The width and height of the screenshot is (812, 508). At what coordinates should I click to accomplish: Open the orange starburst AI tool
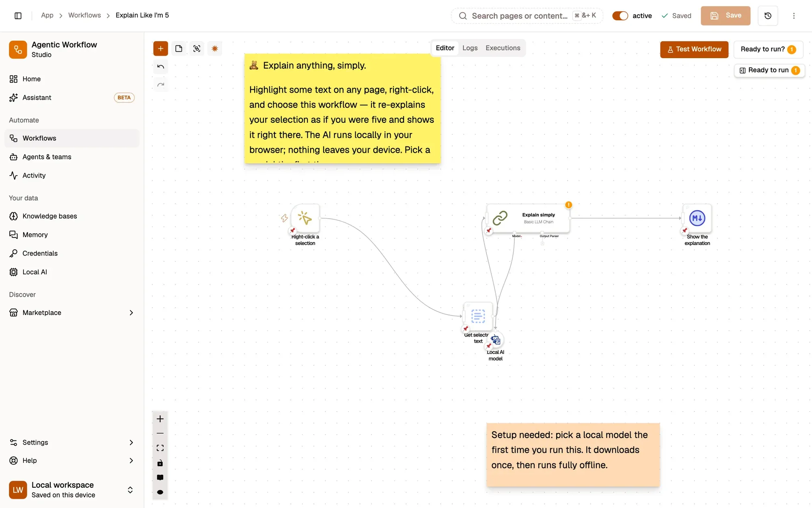215,49
